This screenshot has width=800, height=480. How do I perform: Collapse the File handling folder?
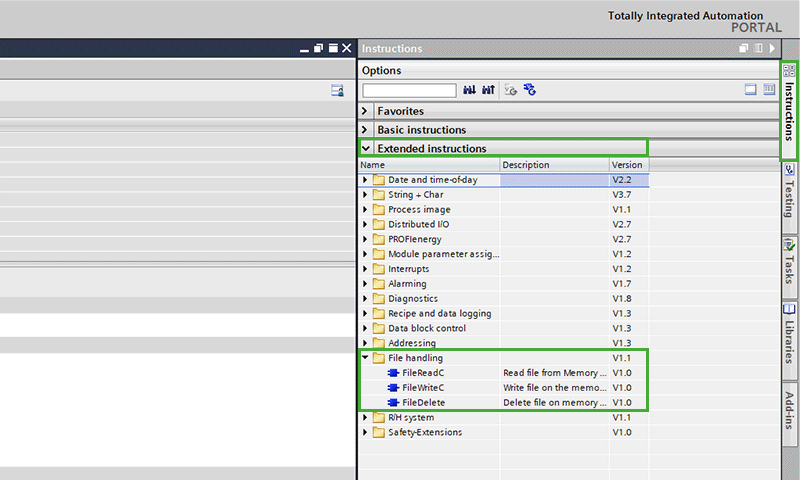coord(365,358)
